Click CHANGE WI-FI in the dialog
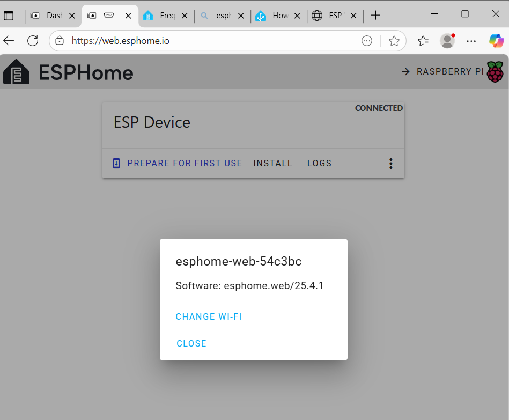The image size is (509, 420). click(209, 316)
